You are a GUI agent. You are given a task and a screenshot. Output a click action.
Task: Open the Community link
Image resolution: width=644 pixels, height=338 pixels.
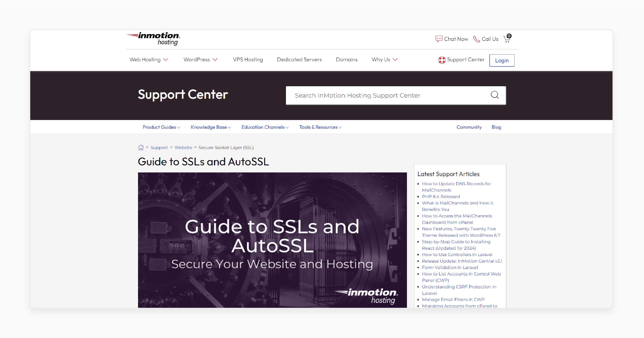click(469, 127)
